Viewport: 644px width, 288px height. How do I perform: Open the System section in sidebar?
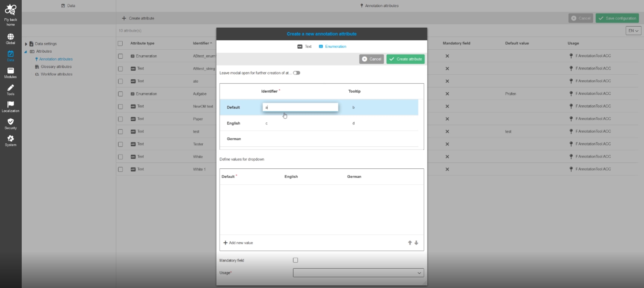pos(10,141)
